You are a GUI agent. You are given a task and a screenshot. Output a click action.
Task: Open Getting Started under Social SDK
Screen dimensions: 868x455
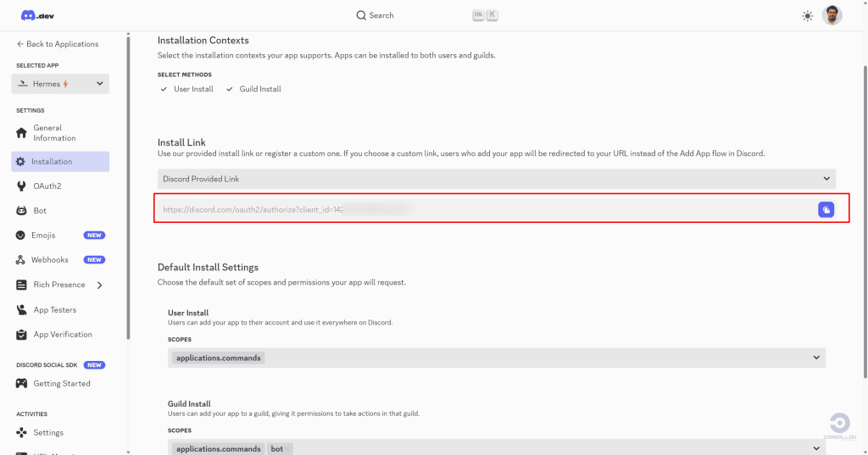click(x=61, y=384)
